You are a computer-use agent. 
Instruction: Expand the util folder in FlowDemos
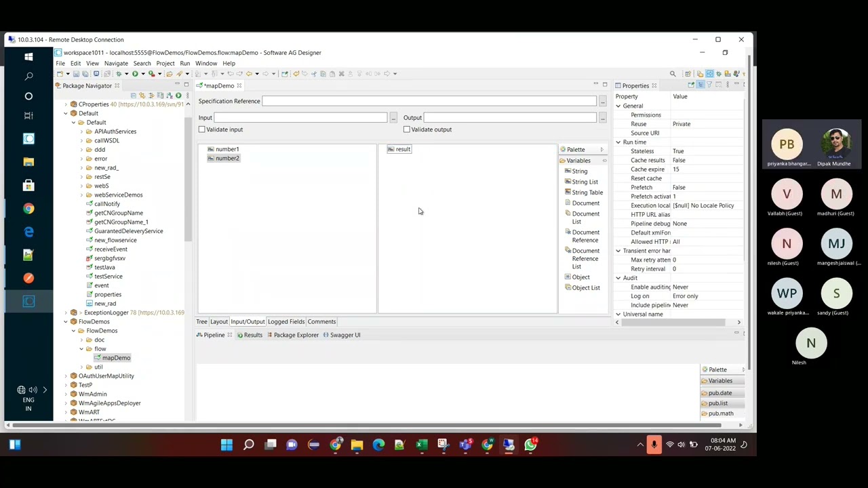(x=81, y=367)
